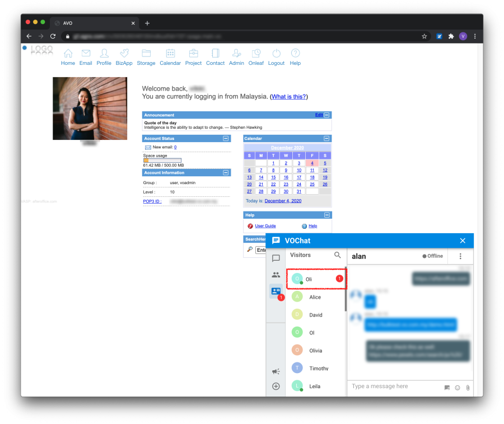This screenshot has height=424, width=504.
Task: Collapse the Account Status panel
Action: pos(226,138)
